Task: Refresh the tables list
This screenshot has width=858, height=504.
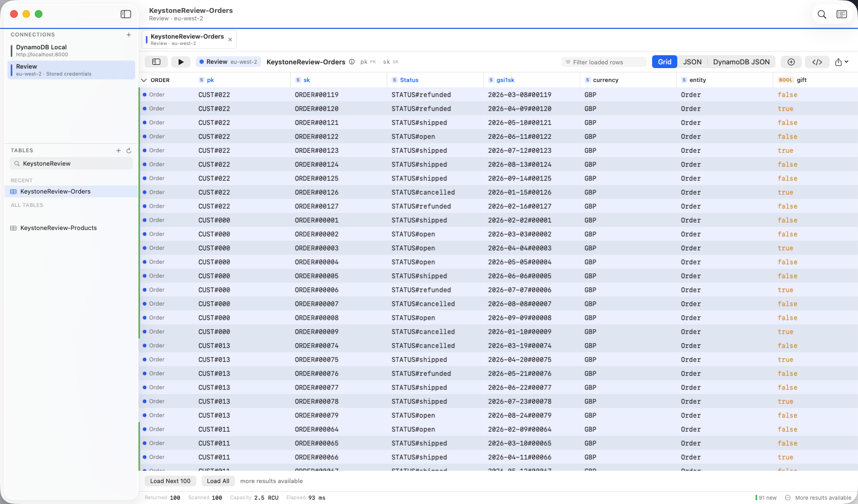Action: pos(129,151)
